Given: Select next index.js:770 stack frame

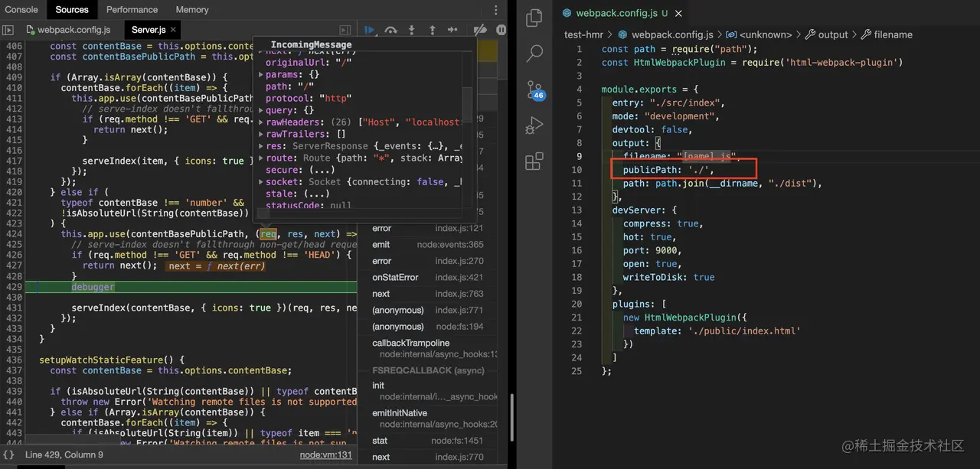Looking at the screenshot, I should tap(429, 457).
